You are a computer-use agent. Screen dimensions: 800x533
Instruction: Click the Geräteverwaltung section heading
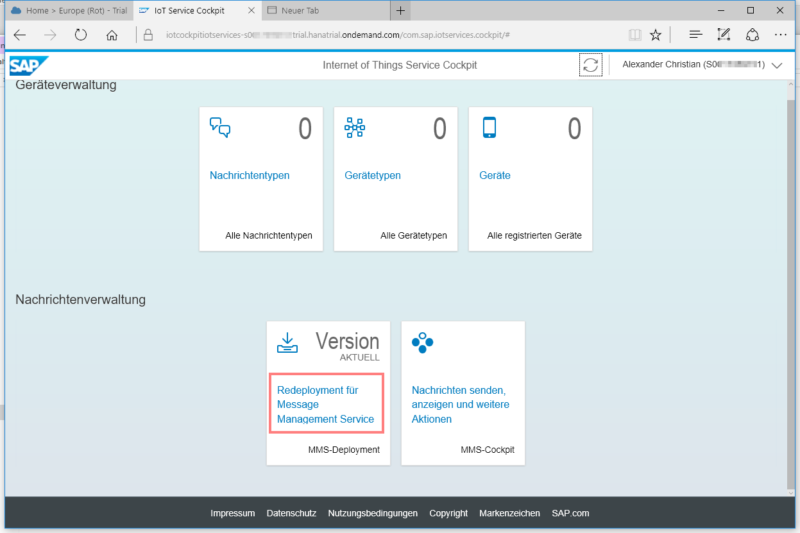(66, 85)
